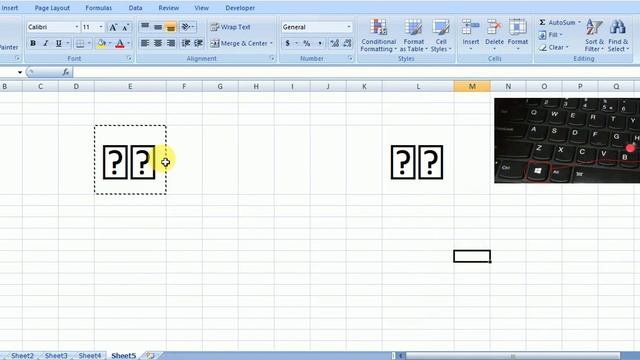The image size is (640, 360).
Task: Open underline style dropdown arrow
Action: click(68, 43)
